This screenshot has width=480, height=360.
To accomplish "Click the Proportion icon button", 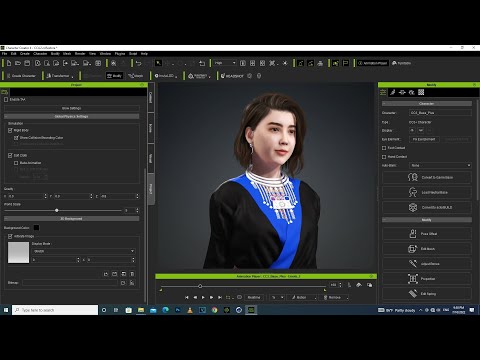I will [x=427, y=279].
